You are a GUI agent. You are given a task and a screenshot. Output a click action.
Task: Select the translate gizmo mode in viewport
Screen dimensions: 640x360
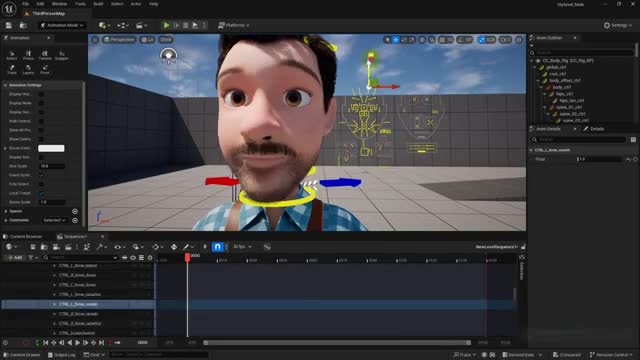[396, 40]
